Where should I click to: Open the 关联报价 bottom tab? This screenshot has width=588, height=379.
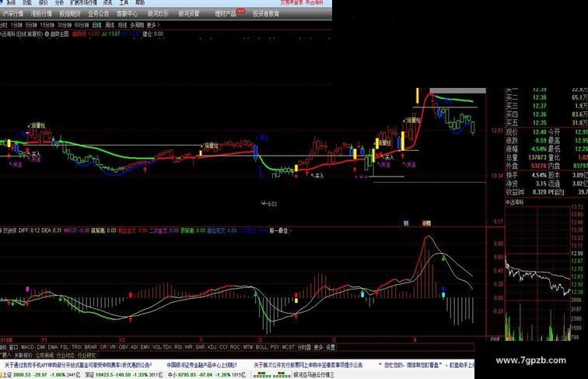[23, 355]
